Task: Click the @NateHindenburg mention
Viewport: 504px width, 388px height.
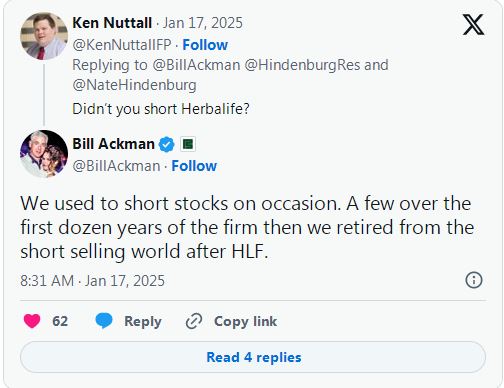Action: (x=134, y=85)
